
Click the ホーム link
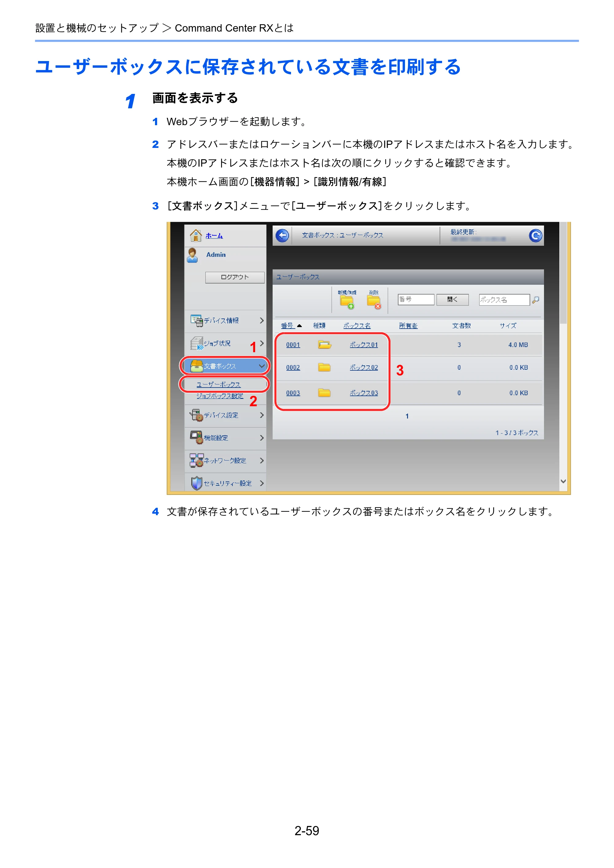click(214, 236)
